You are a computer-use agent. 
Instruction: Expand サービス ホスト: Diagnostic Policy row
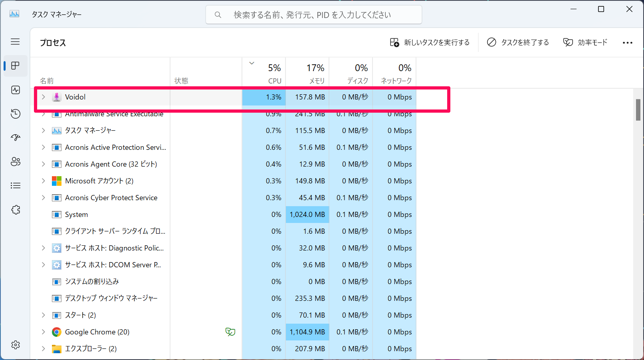[44, 248]
